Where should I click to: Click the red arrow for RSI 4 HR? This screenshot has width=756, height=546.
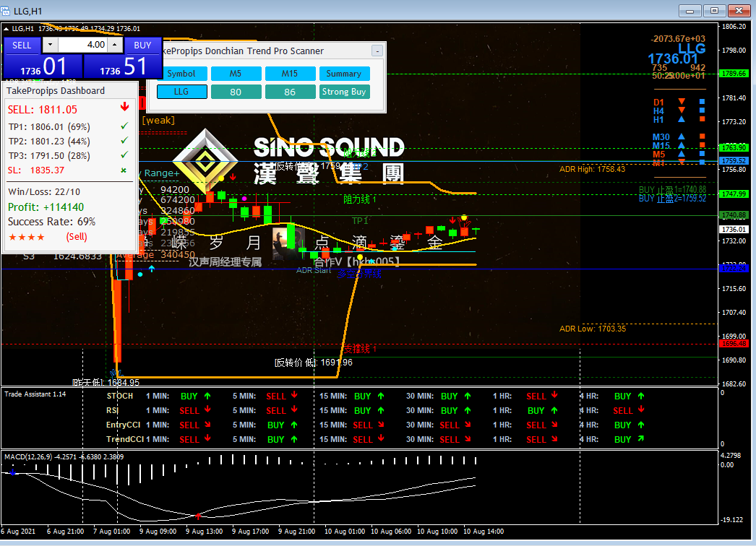click(x=641, y=409)
